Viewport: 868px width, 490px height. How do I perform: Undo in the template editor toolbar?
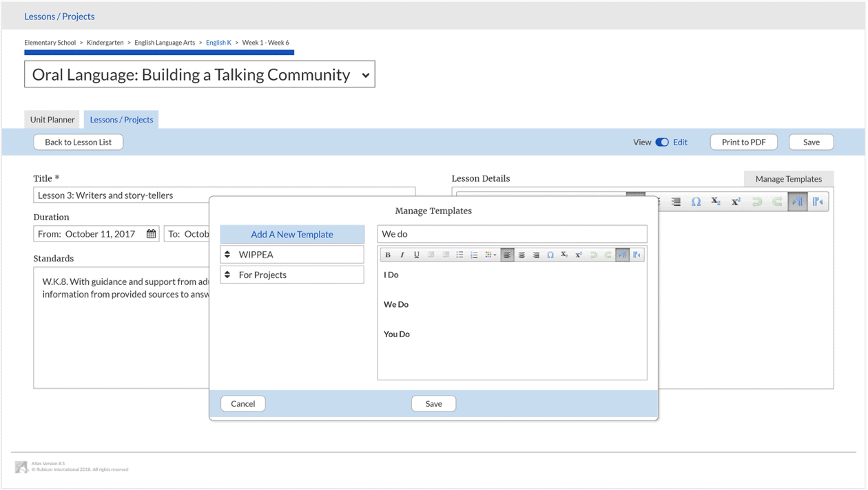[x=593, y=255]
